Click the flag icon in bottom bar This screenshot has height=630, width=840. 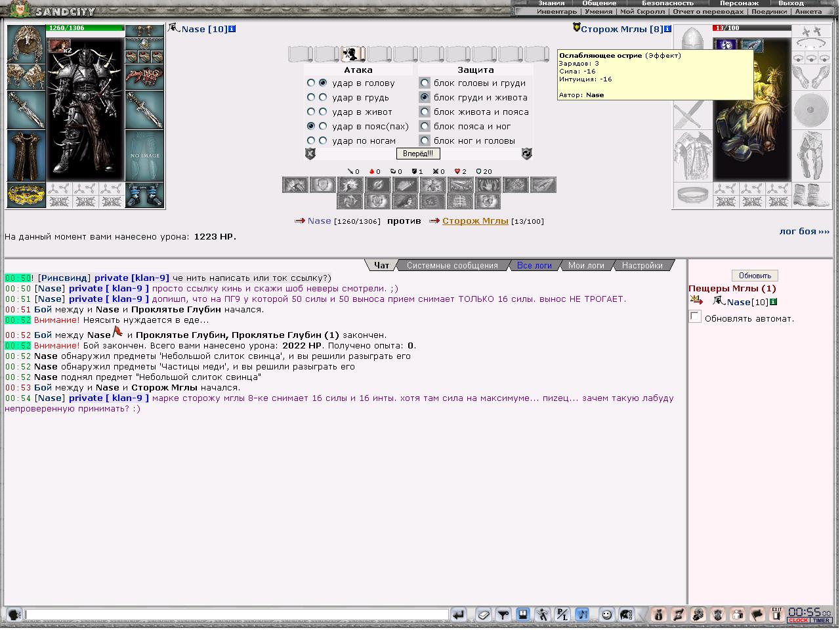pos(757,615)
